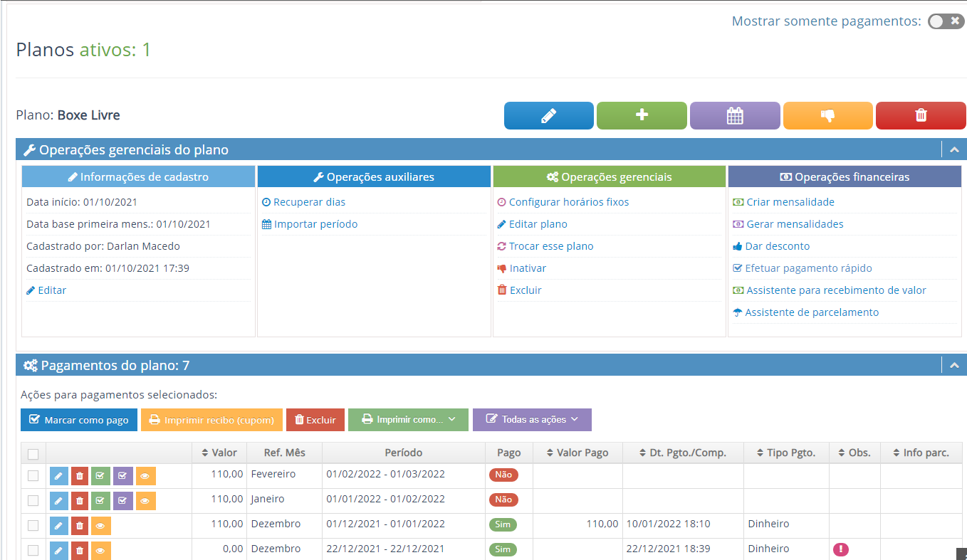Click the red trash delete plan button
The height and width of the screenshot is (560, 967).
click(921, 116)
